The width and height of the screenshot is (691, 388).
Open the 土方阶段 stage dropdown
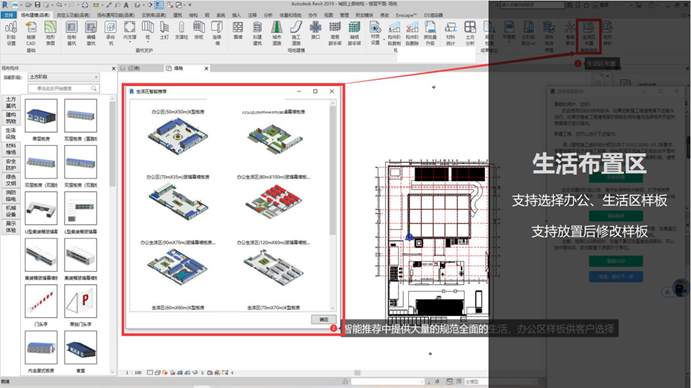pyautogui.click(x=64, y=77)
